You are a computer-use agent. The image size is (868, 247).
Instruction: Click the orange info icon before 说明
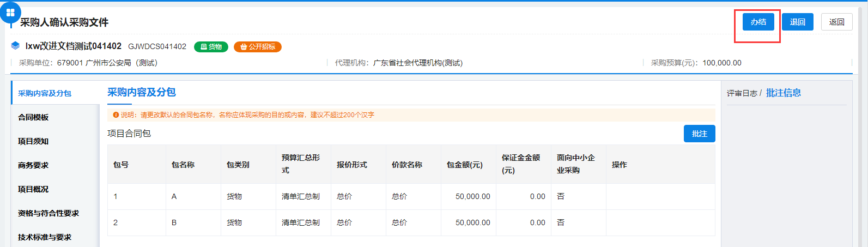click(116, 115)
